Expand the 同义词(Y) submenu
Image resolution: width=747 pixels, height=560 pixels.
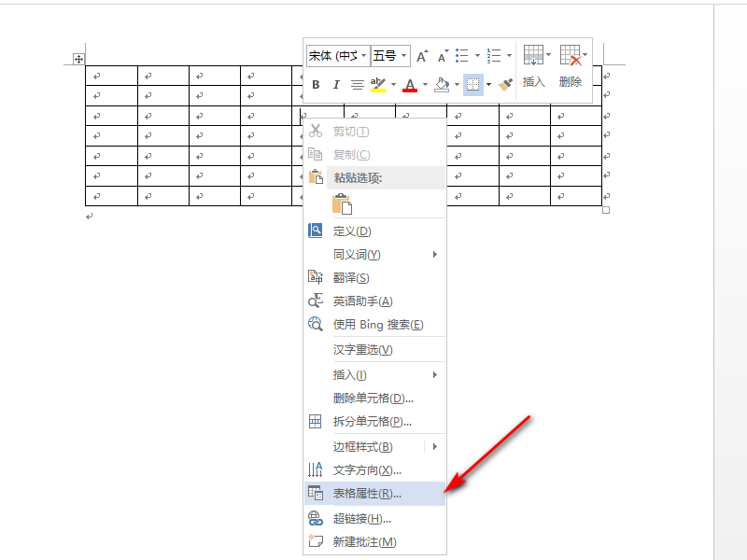(x=375, y=255)
